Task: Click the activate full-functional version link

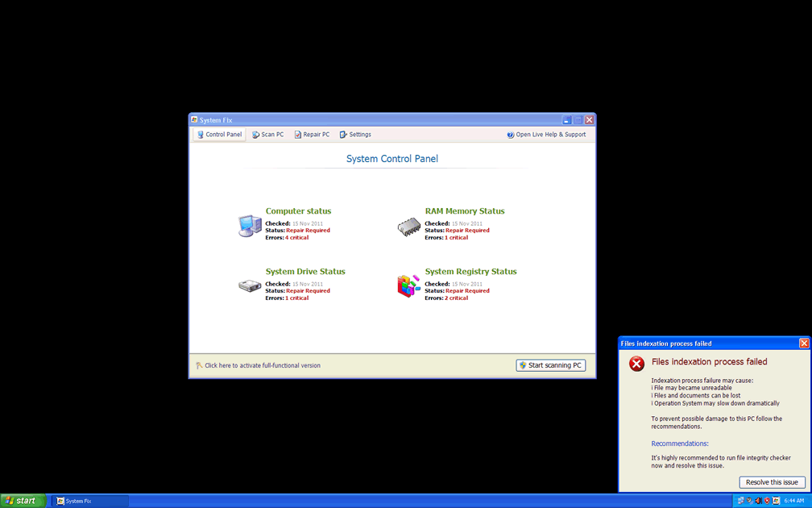Action: tap(262, 365)
